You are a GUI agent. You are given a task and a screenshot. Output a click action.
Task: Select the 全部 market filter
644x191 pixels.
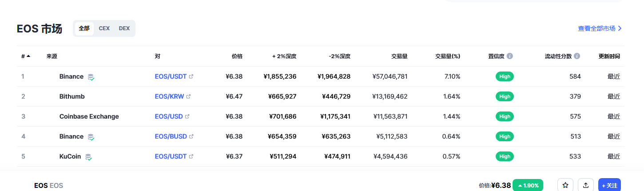coord(84,28)
